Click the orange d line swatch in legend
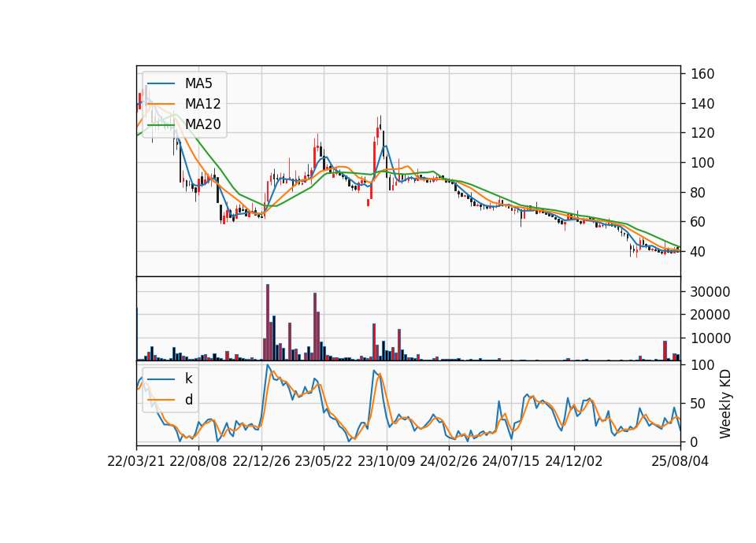 [x=161, y=400]
